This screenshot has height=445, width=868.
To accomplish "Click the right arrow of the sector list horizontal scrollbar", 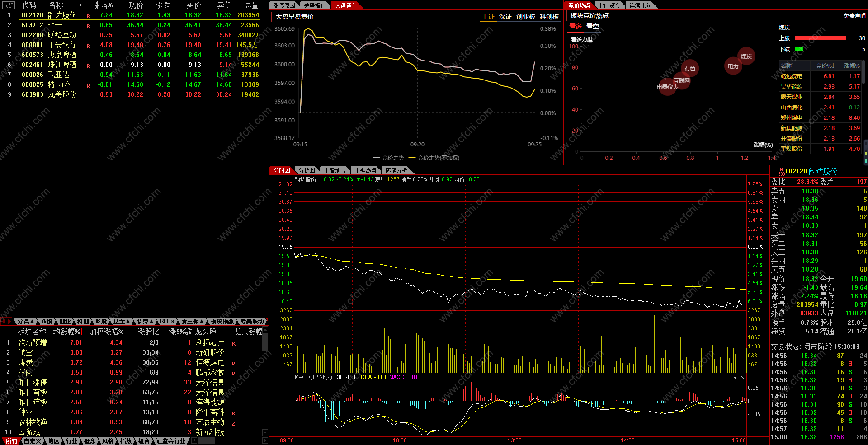I will pyautogui.click(x=265, y=440).
